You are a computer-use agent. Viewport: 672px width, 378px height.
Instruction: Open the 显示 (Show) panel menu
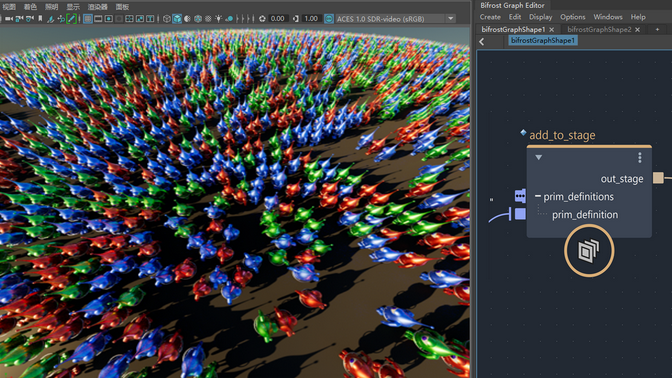(x=73, y=7)
